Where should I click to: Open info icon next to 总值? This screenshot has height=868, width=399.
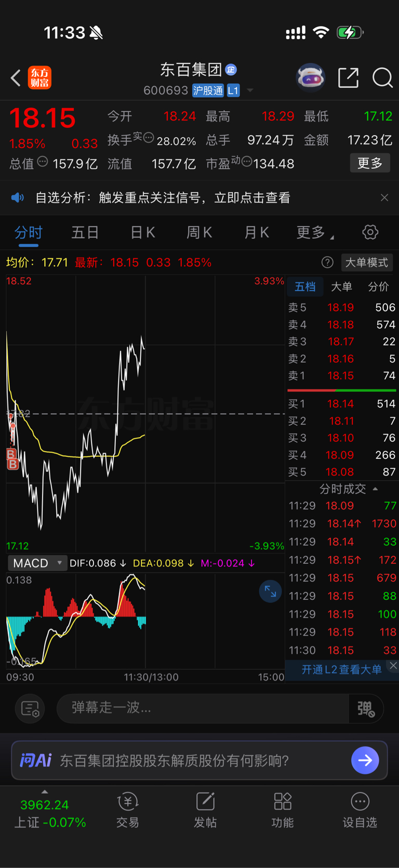tap(43, 162)
